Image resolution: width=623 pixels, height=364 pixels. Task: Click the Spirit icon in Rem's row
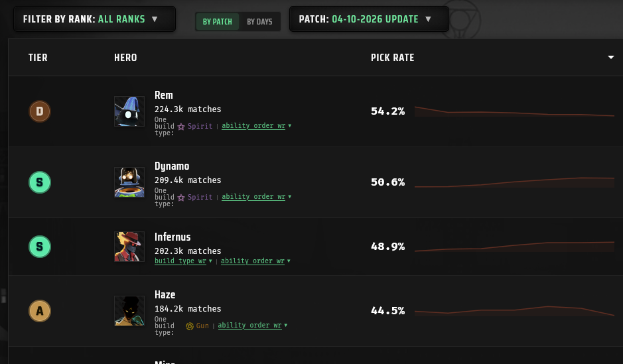181,127
